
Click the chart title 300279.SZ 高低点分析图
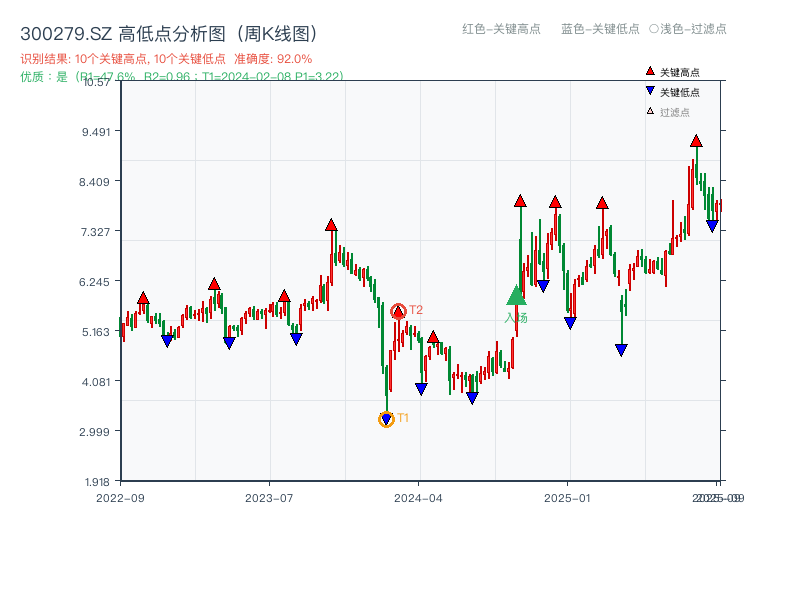(170, 31)
